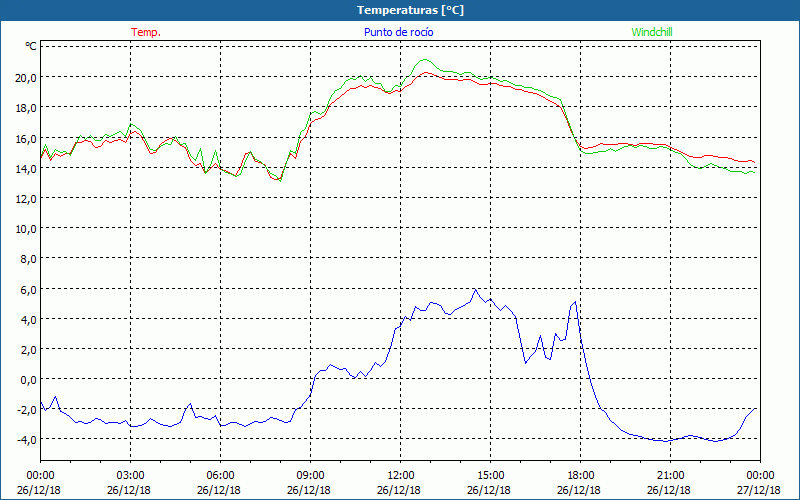Click the '06:00' time axis label
This screenshot has height=500, width=800.
click(220, 476)
